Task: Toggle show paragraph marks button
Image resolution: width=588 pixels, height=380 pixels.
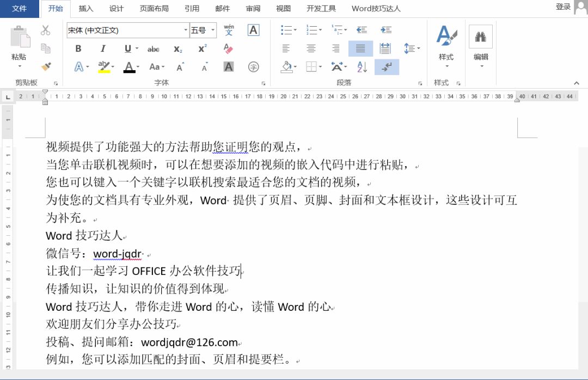Action: point(387,67)
